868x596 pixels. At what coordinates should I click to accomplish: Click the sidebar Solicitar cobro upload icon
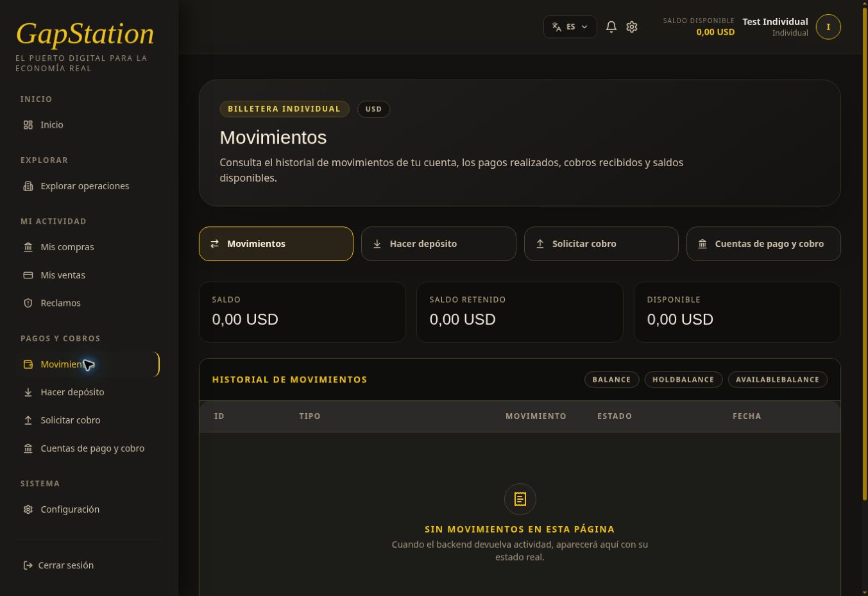point(28,420)
